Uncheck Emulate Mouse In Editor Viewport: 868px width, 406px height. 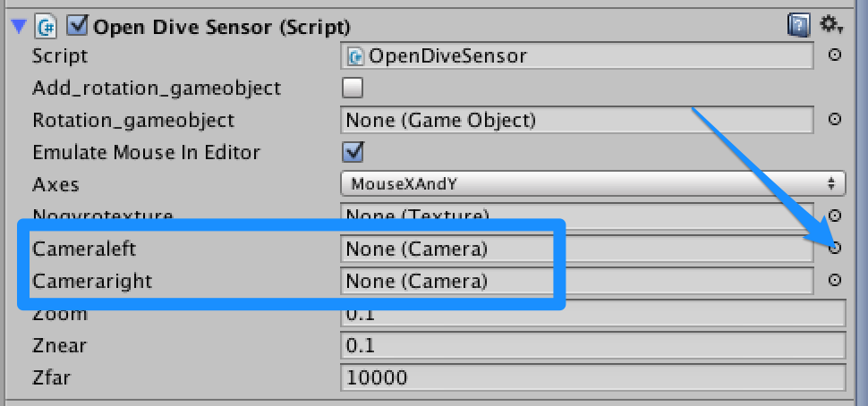pos(353,151)
